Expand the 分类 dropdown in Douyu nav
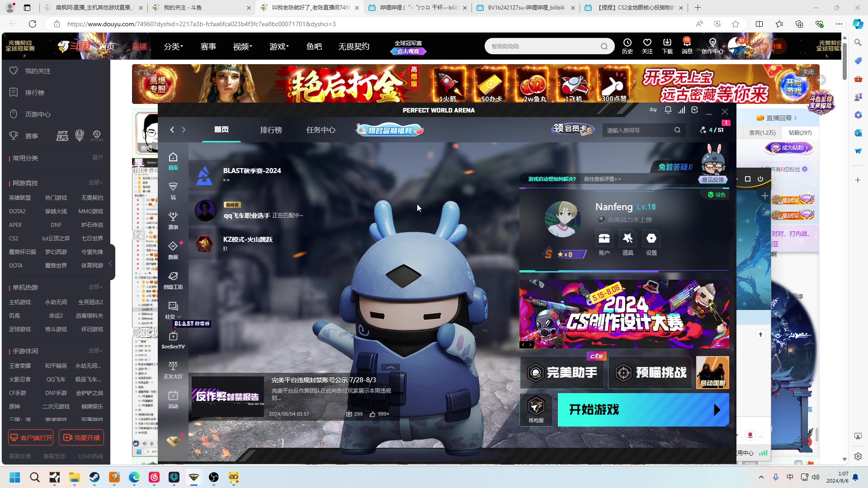This screenshot has height=488, width=868. tap(173, 47)
